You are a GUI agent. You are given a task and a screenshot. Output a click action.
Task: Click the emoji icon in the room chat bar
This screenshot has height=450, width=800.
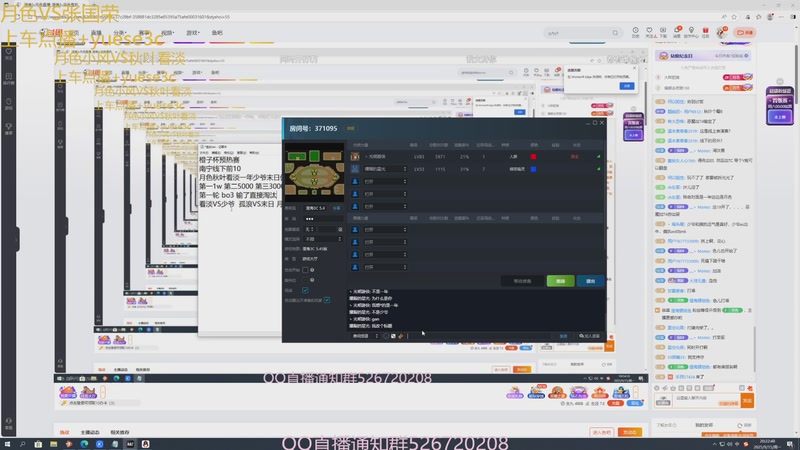386,336
